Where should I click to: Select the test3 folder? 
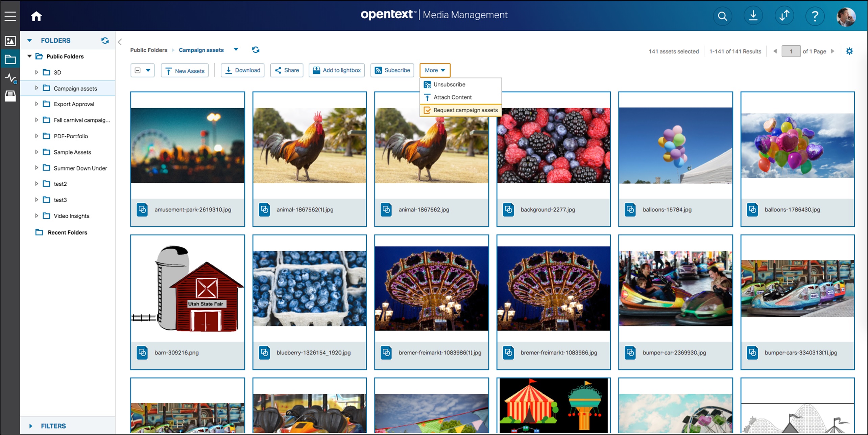click(60, 200)
